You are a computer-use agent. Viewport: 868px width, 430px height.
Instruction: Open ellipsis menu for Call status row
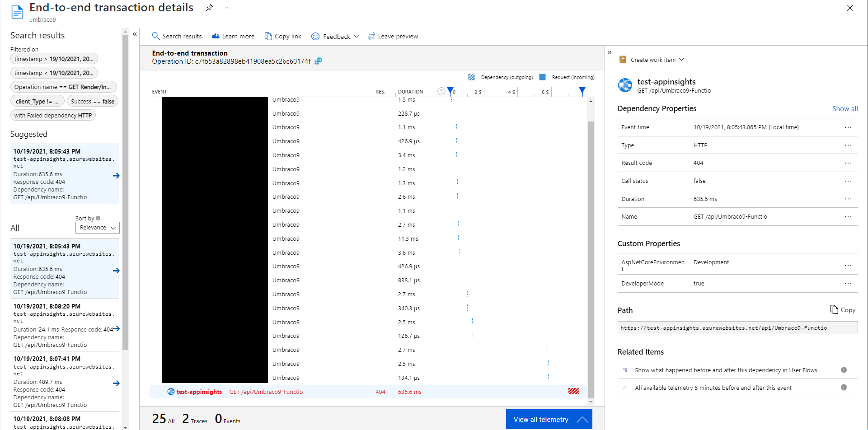click(848, 181)
